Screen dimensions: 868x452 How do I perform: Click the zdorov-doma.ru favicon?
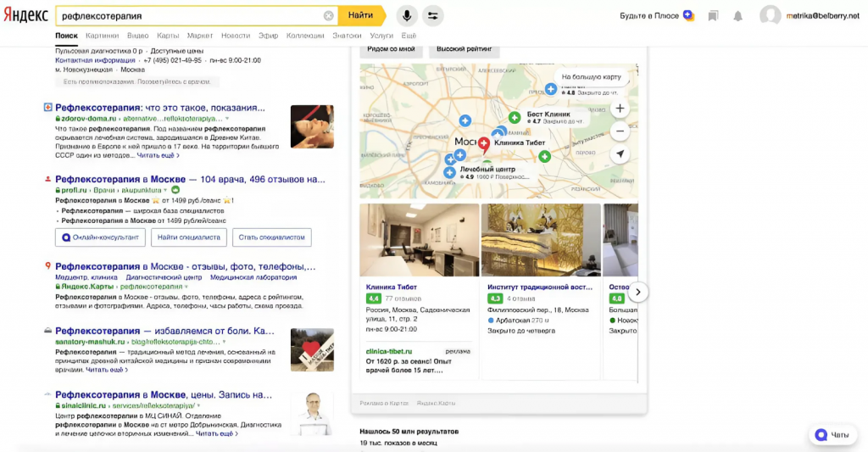click(x=48, y=108)
